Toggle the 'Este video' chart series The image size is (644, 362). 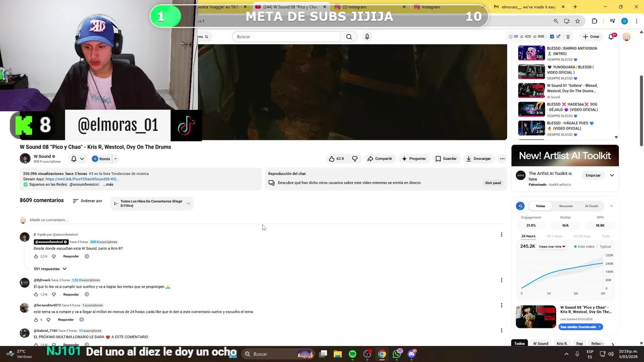(x=584, y=246)
